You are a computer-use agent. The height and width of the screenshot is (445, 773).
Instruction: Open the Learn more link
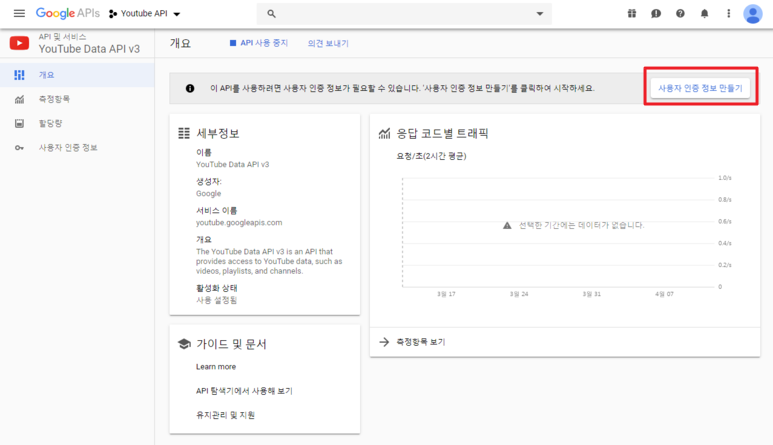point(216,367)
